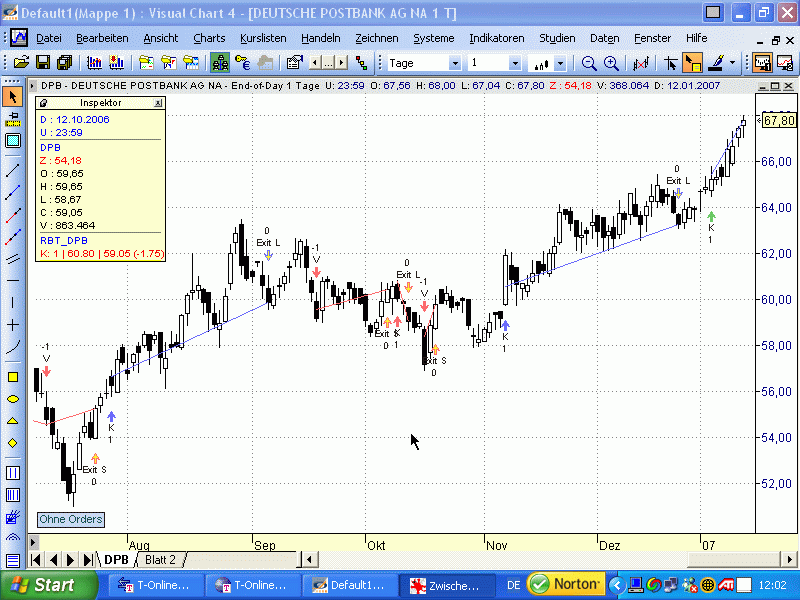This screenshot has height=600, width=800.
Task: Save with the single floppy disk icon
Action: tap(43, 63)
